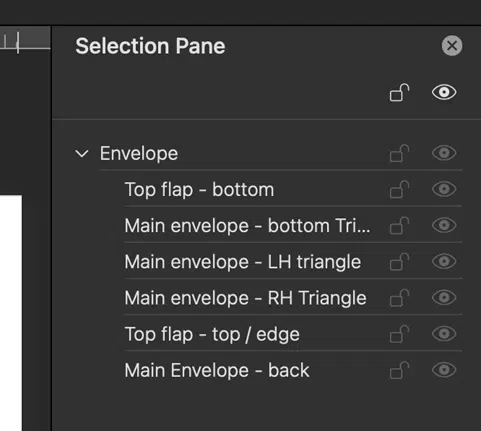Lock Top flap - top / edge

coord(399,334)
